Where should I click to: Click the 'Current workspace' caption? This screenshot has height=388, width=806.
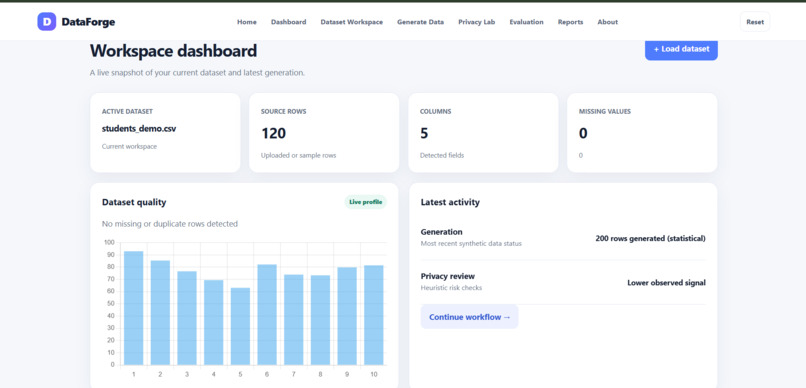130,146
